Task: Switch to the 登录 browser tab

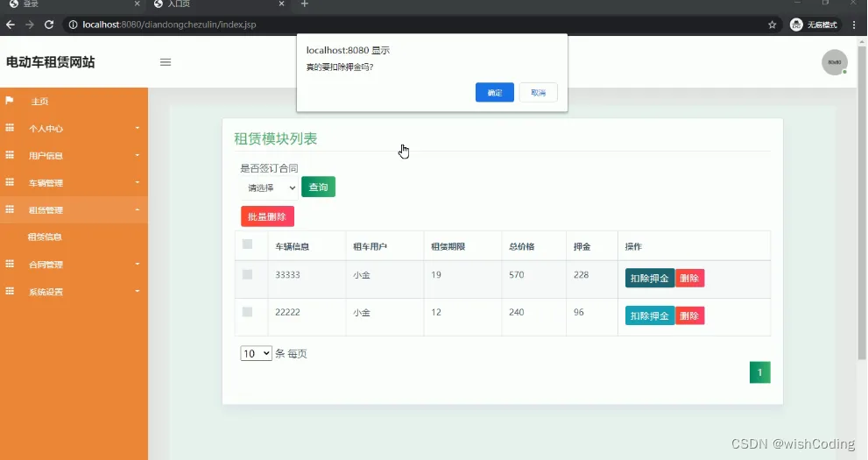Action: (72, 4)
